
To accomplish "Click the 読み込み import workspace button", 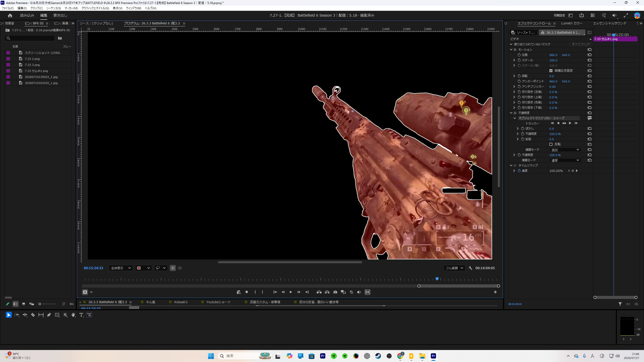I will (x=27, y=15).
